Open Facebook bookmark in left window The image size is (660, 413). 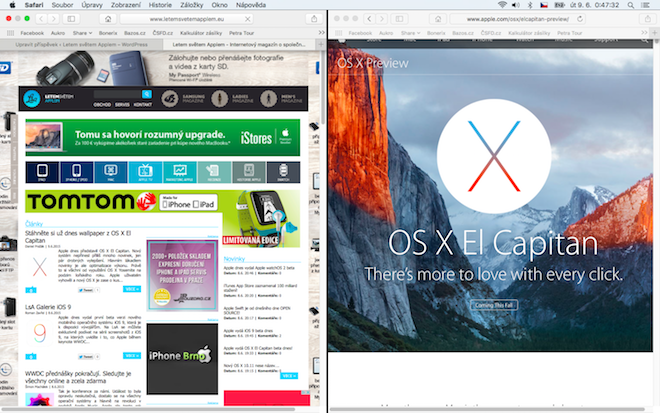tap(32, 33)
